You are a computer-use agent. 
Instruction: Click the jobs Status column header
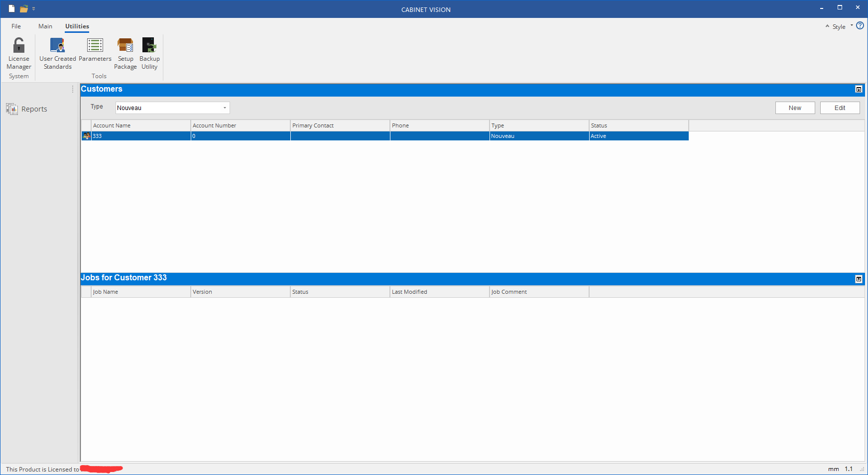[x=340, y=292]
